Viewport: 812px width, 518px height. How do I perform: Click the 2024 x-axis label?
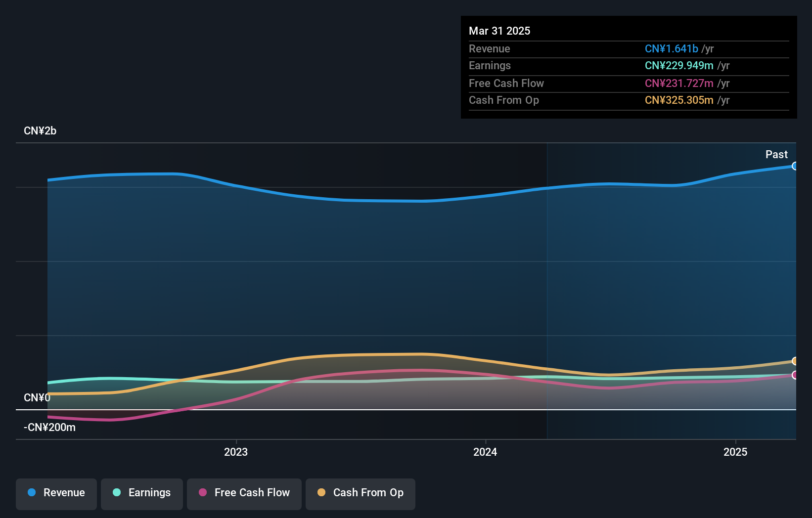pyautogui.click(x=485, y=452)
